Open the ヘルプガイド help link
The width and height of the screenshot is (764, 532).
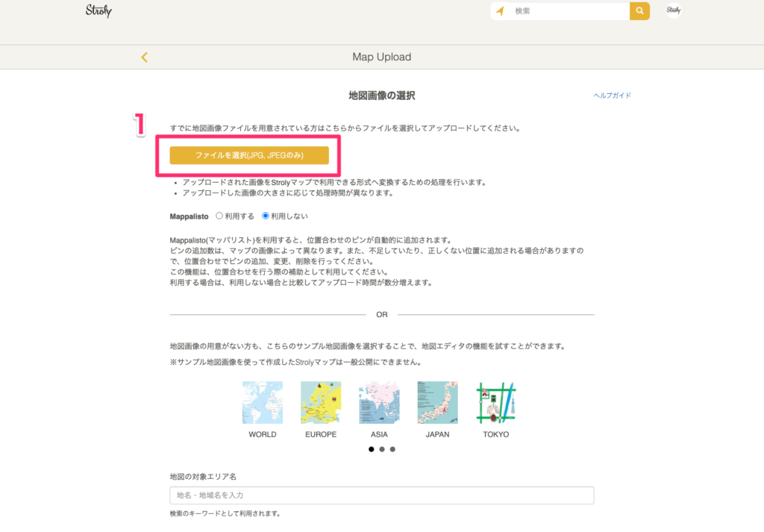tap(612, 96)
